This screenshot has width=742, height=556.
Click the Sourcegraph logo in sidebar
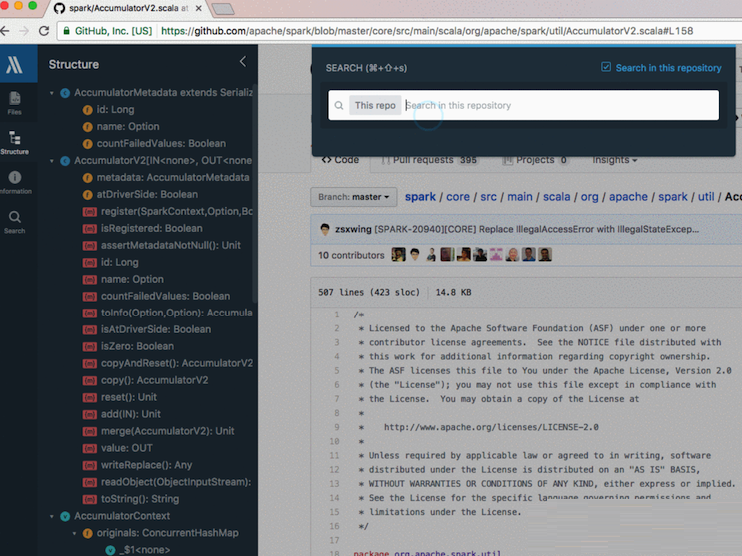click(x=14, y=64)
